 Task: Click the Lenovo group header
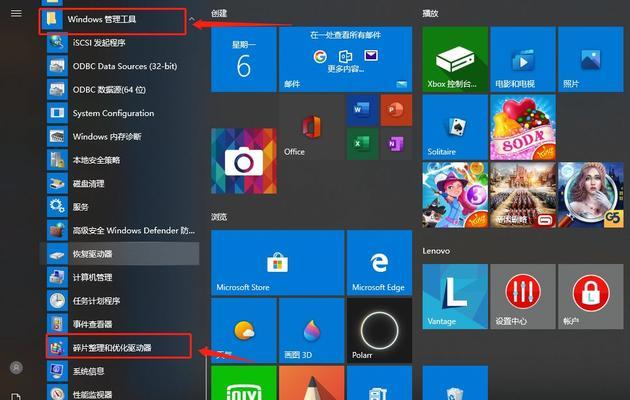pos(436,251)
